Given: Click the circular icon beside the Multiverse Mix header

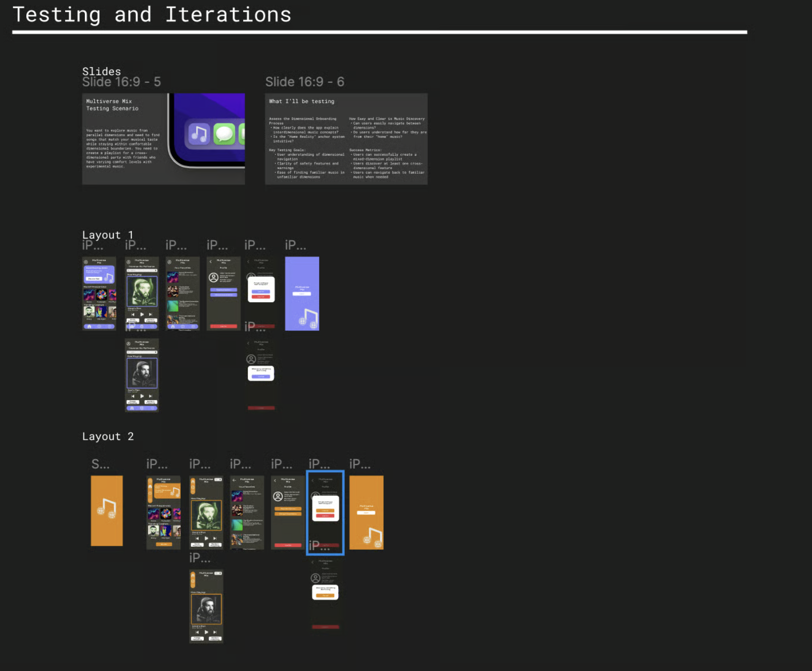Looking at the screenshot, I should click(x=85, y=261).
